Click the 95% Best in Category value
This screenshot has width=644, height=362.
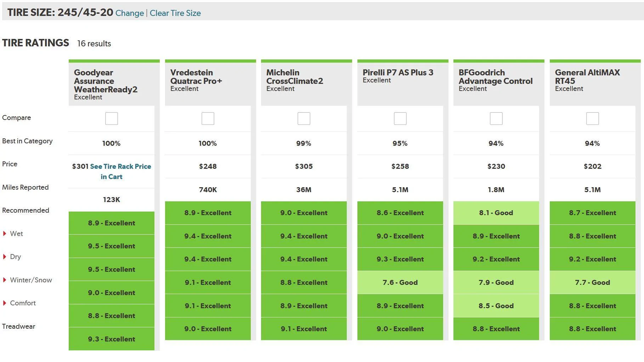(x=400, y=143)
